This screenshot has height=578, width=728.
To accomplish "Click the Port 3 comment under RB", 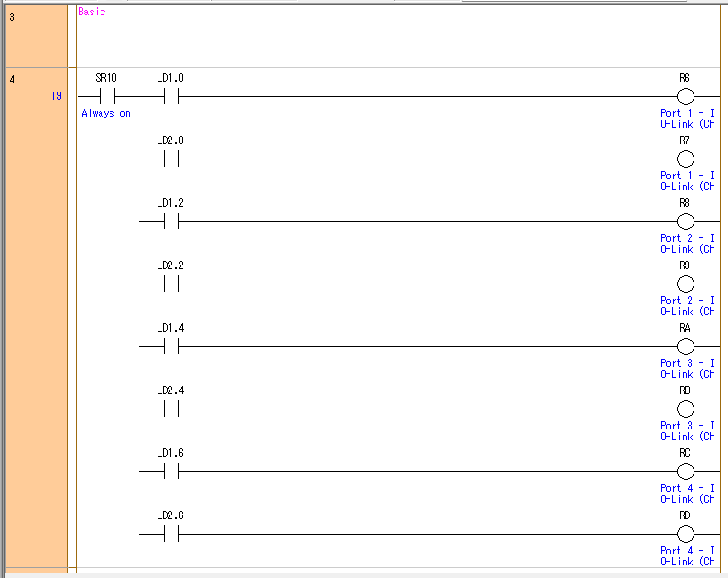I will coord(687,431).
